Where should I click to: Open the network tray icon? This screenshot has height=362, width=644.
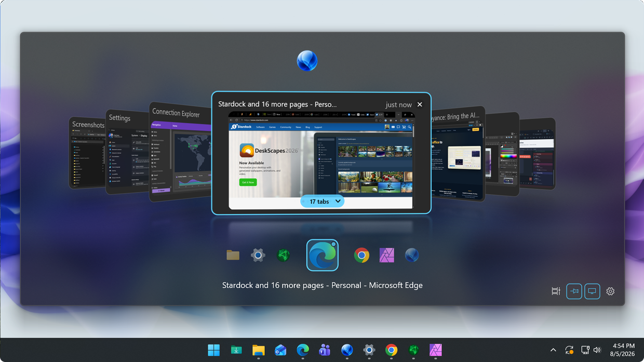(585, 350)
